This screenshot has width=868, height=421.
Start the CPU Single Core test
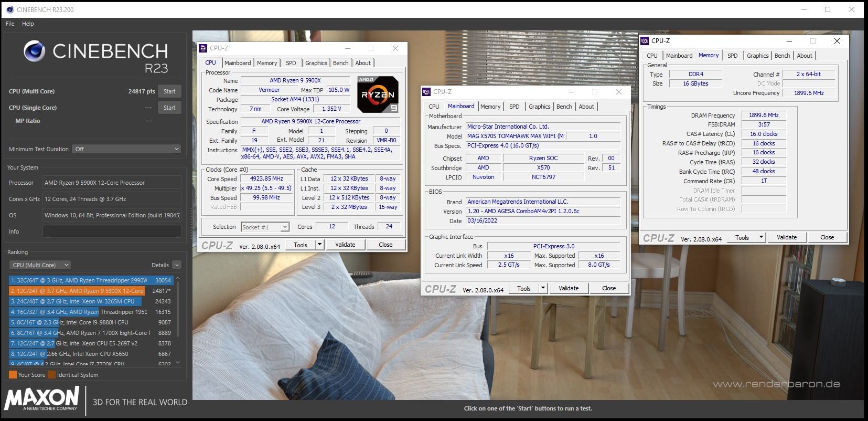point(169,108)
